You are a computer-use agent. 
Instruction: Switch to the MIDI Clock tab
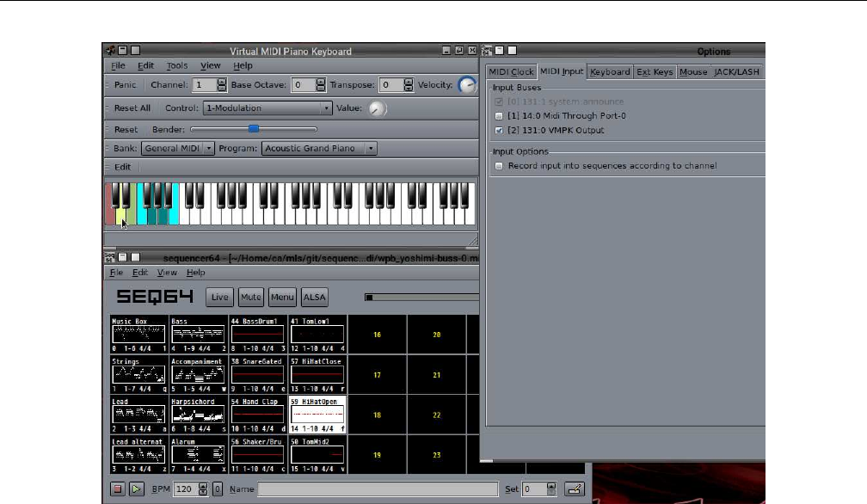[x=511, y=72]
